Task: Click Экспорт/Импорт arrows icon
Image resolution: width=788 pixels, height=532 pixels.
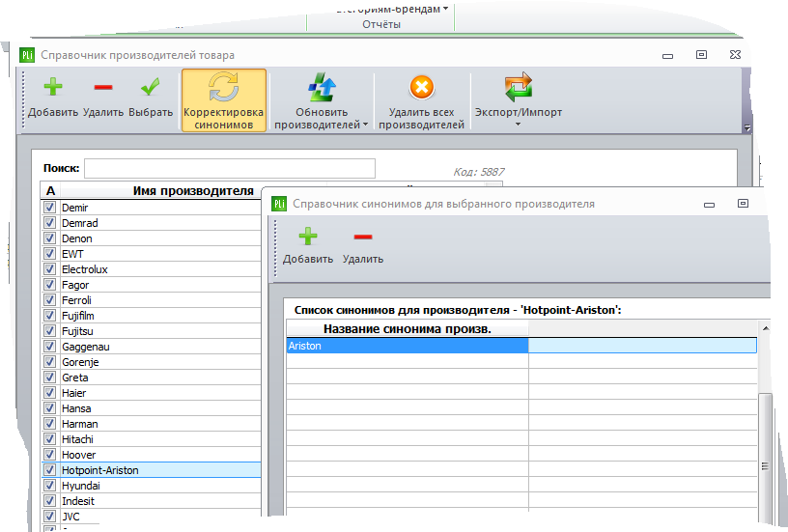Action: pyautogui.click(x=519, y=88)
